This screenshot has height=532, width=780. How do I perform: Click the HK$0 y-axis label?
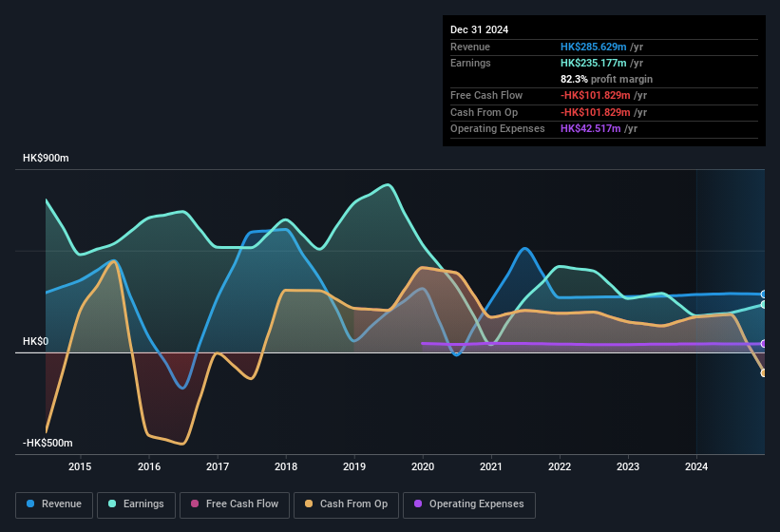point(36,341)
